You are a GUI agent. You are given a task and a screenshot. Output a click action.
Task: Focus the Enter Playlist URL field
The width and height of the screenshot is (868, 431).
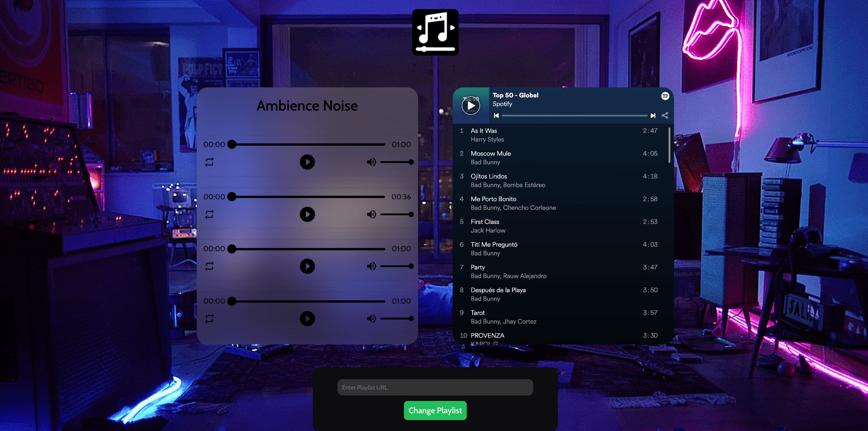click(435, 387)
